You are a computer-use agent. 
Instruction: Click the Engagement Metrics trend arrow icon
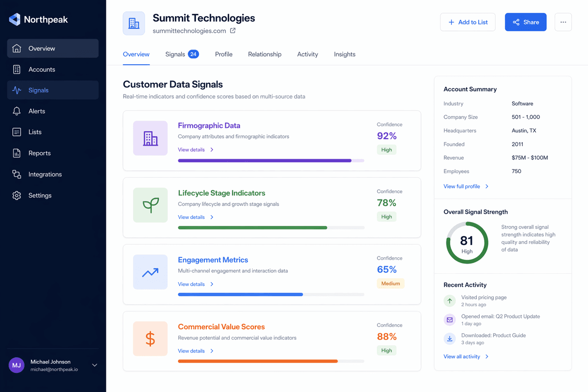[x=150, y=272]
